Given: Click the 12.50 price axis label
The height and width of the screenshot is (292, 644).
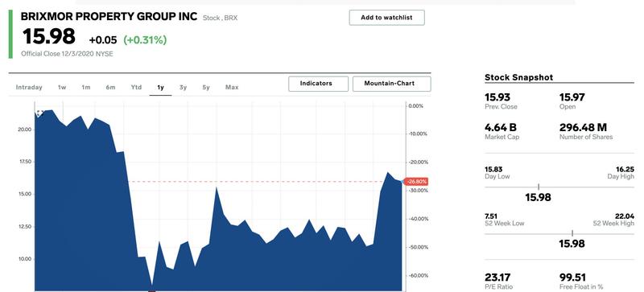Looking at the screenshot, I should coord(25,226).
